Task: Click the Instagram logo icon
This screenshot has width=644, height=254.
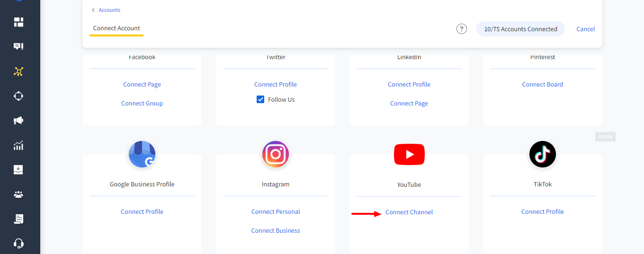Action: pyautogui.click(x=276, y=154)
